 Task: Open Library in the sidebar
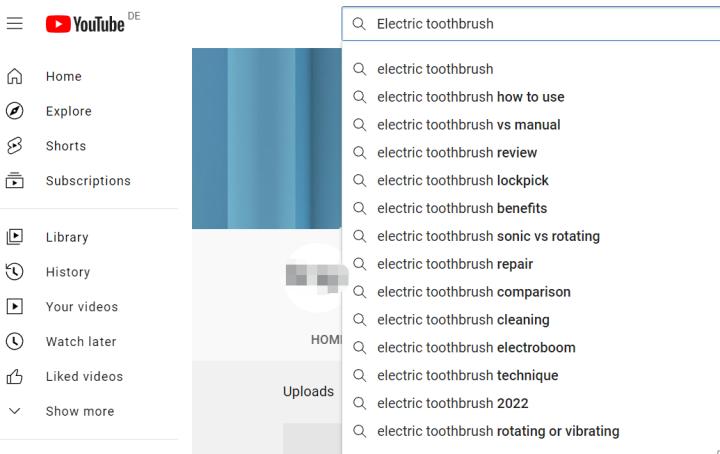[67, 237]
